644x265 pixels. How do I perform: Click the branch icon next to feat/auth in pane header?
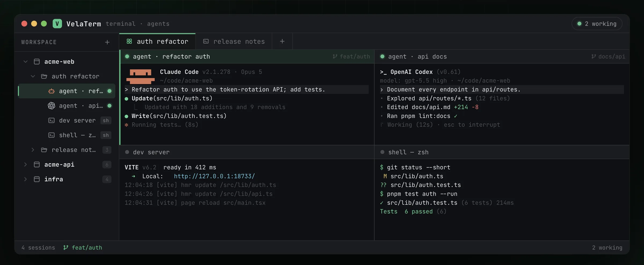[x=335, y=56]
